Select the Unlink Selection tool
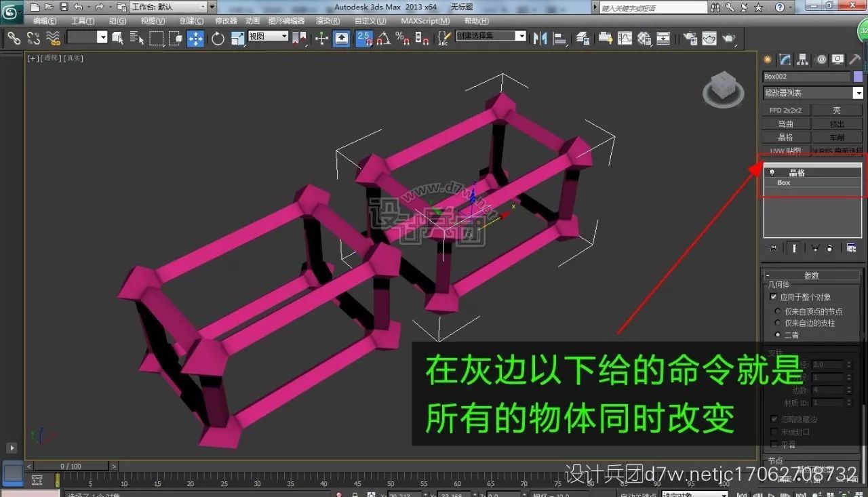This screenshot has width=868, height=497. 33,38
